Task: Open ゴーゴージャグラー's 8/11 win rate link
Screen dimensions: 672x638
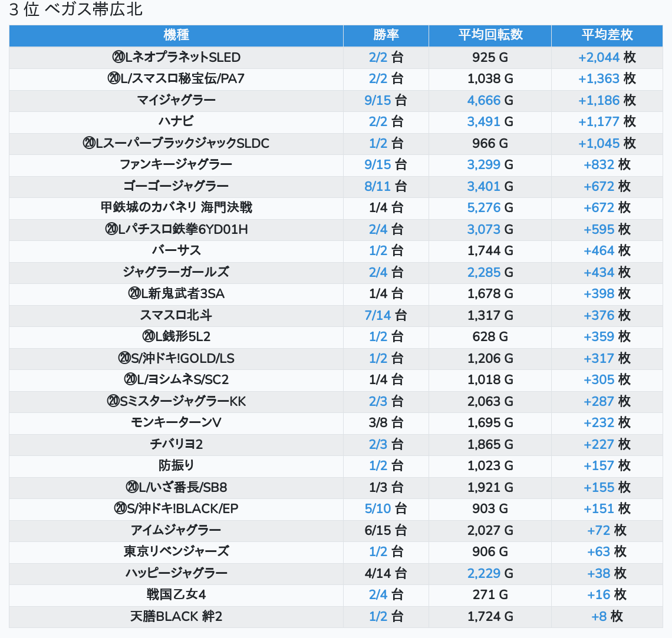Action: (x=378, y=187)
